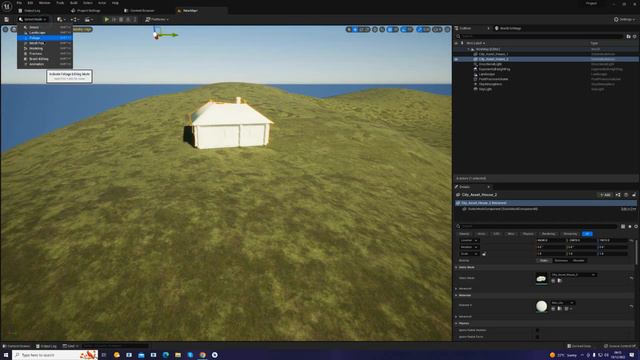Select City_Asset_House_1 in the Outliner

[x=493, y=54]
